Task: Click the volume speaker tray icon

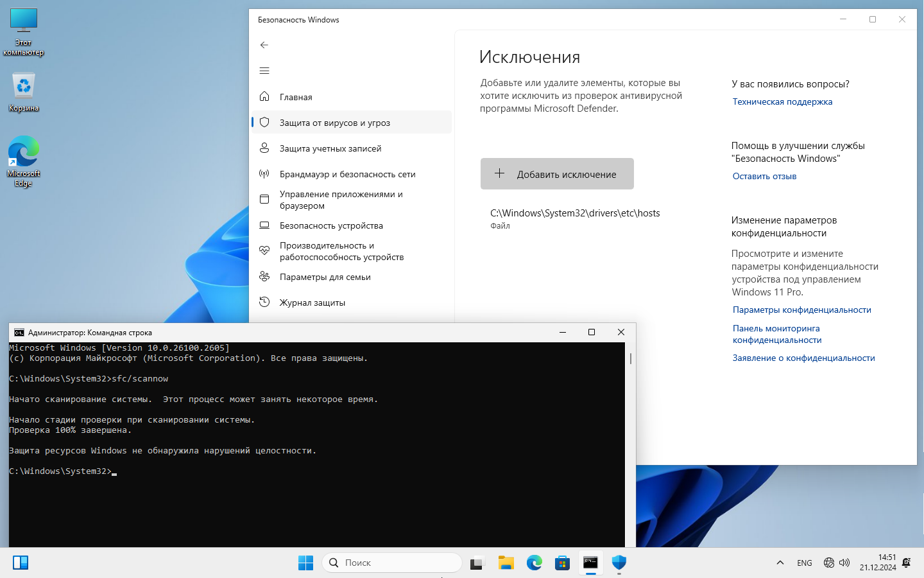Action: pos(844,563)
